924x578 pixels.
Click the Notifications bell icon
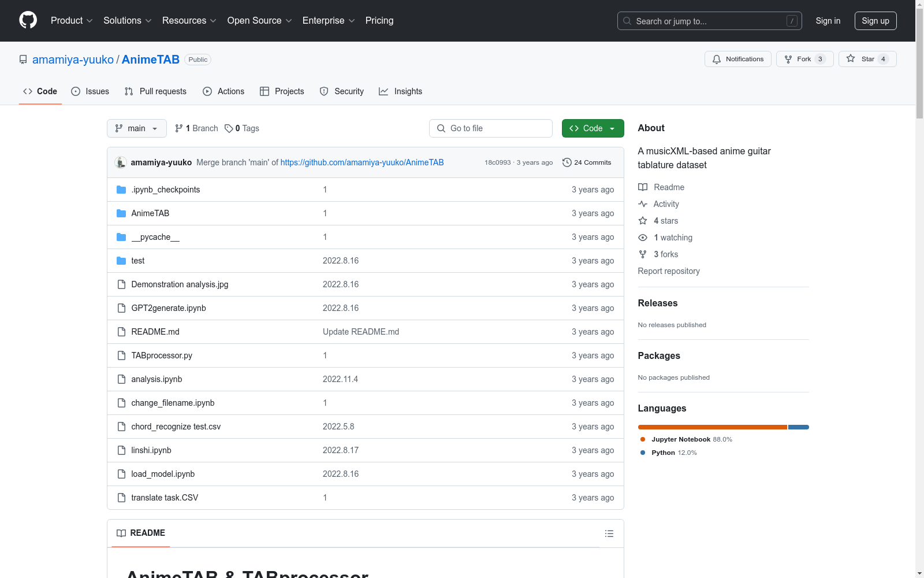click(717, 59)
